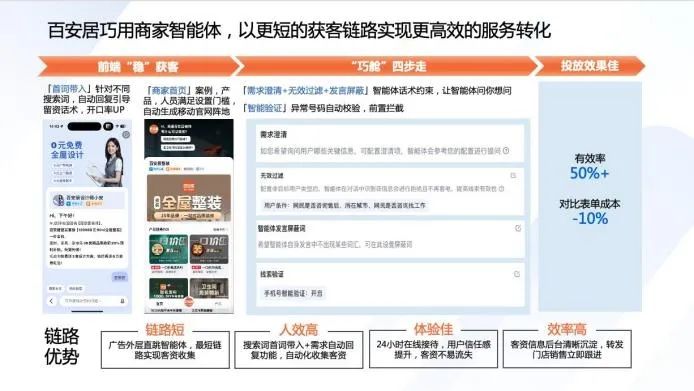Tap the back arrow in phone chat
This screenshot has width=694, height=391.
coord(51,301)
